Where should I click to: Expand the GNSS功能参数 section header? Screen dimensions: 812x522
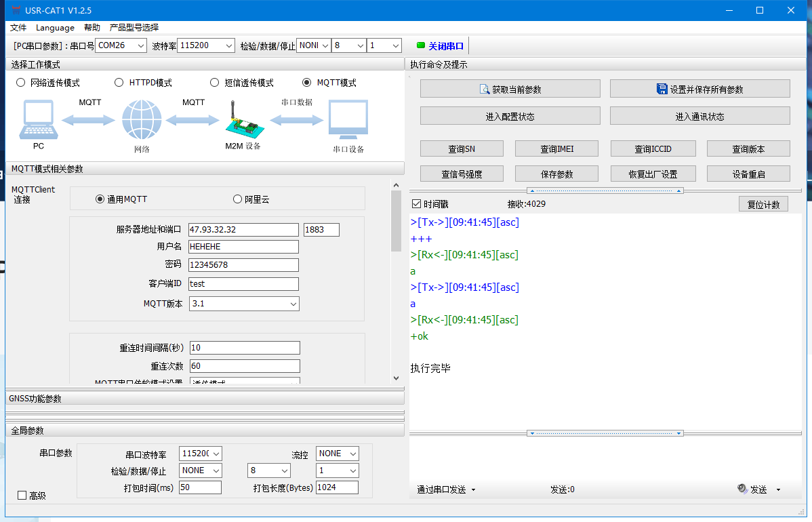205,398
